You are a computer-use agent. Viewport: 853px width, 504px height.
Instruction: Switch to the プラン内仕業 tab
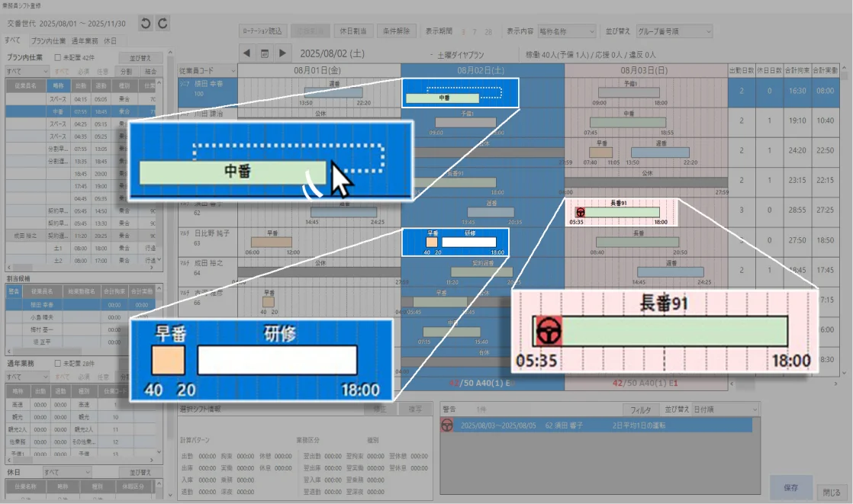(48, 40)
